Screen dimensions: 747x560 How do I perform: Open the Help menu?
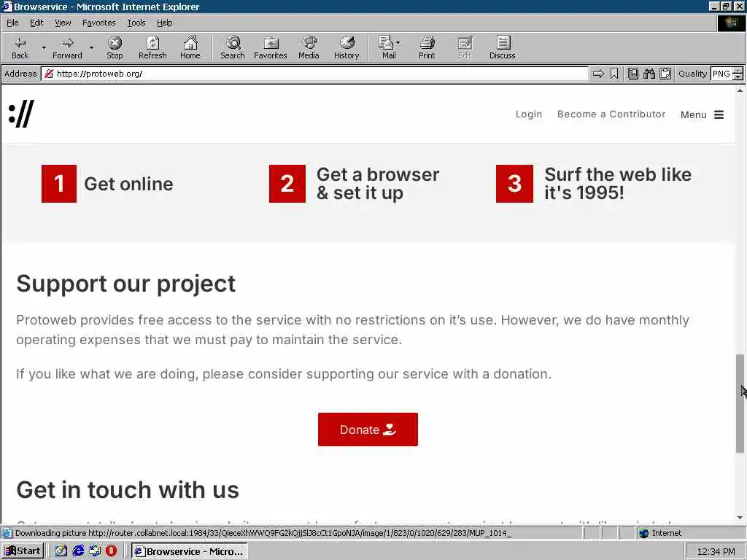point(164,23)
